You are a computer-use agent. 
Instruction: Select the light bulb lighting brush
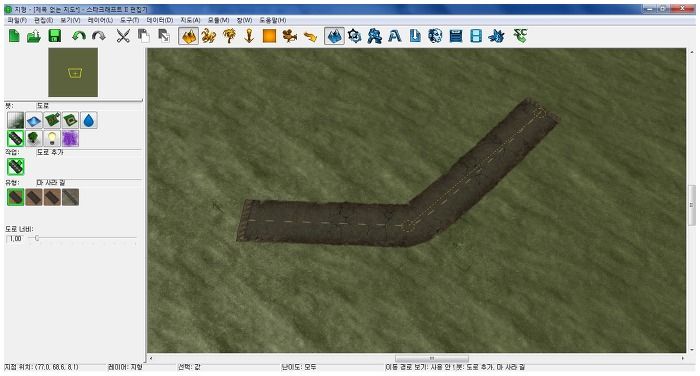[x=52, y=138]
